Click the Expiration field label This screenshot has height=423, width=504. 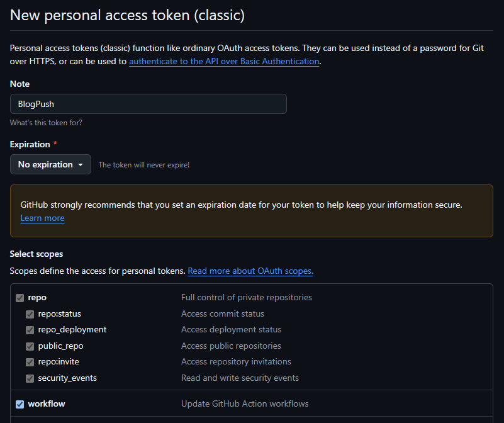tap(30, 144)
